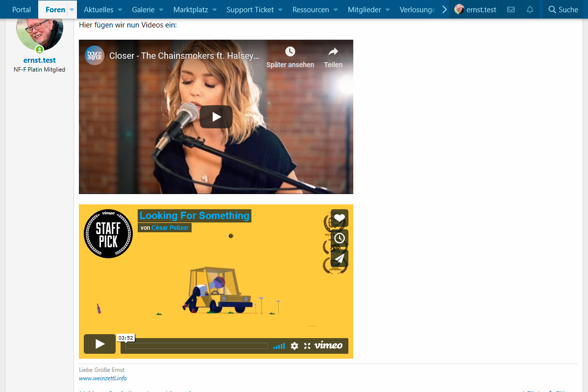Open the ernst.test username link
This screenshot has height=392, width=588.
coord(40,60)
